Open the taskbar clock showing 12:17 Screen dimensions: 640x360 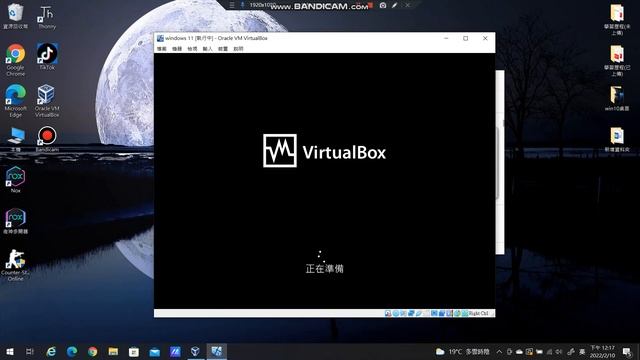pyautogui.click(x=602, y=351)
